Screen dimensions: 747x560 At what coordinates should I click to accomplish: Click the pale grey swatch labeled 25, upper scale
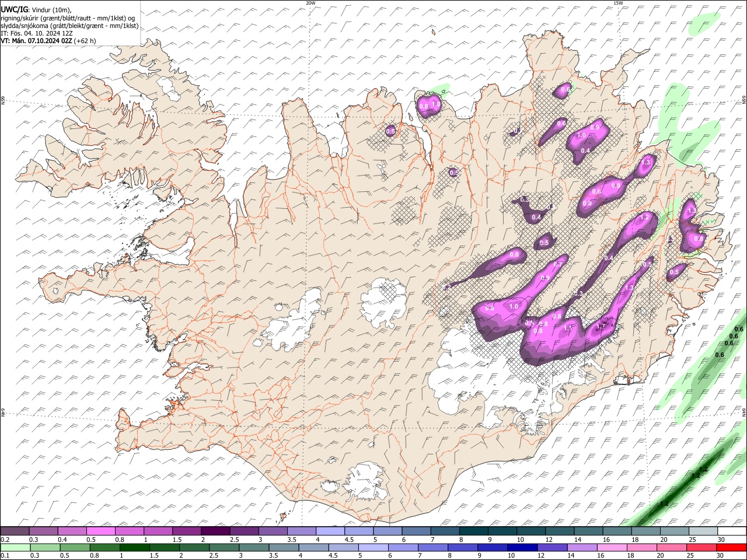click(x=703, y=531)
